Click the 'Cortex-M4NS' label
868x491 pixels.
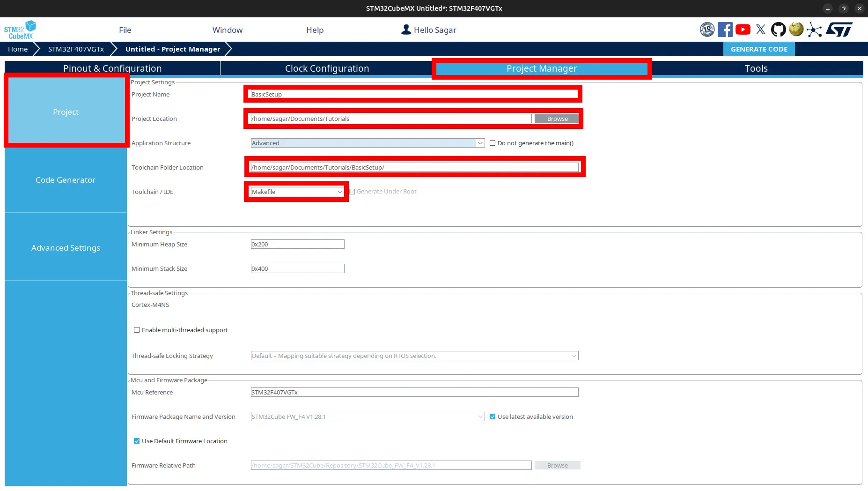(150, 305)
